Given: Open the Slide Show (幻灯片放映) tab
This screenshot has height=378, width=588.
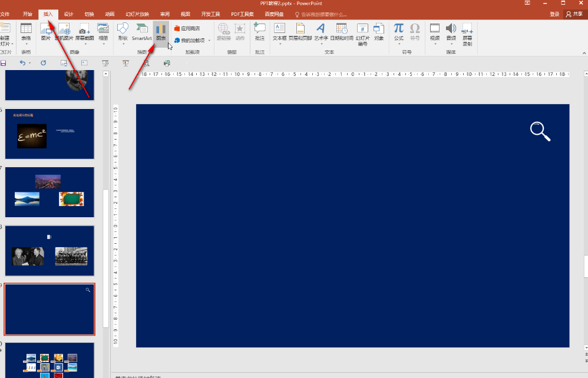Looking at the screenshot, I should 137,14.
